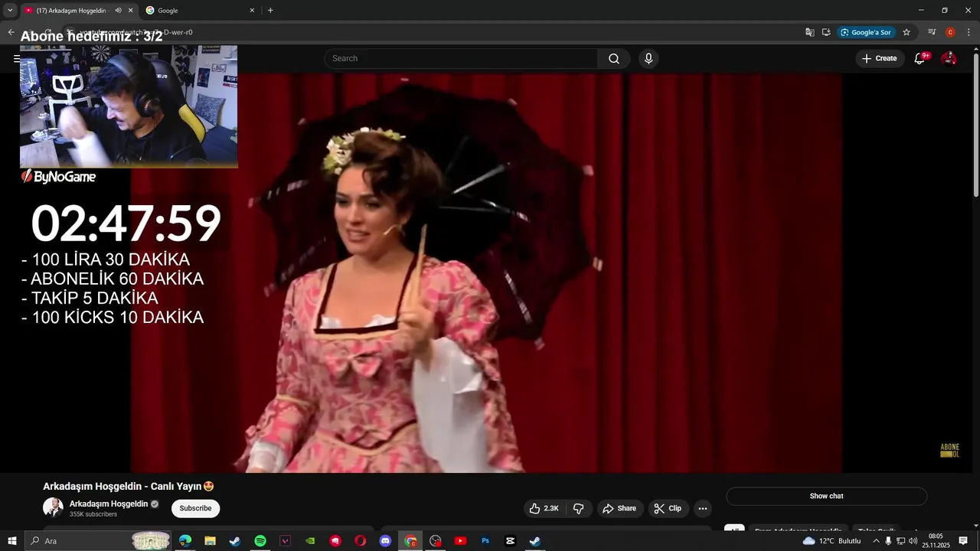This screenshot has height=551, width=980.
Task: Mute the YouTube tab via speaker icon
Action: tap(118, 11)
